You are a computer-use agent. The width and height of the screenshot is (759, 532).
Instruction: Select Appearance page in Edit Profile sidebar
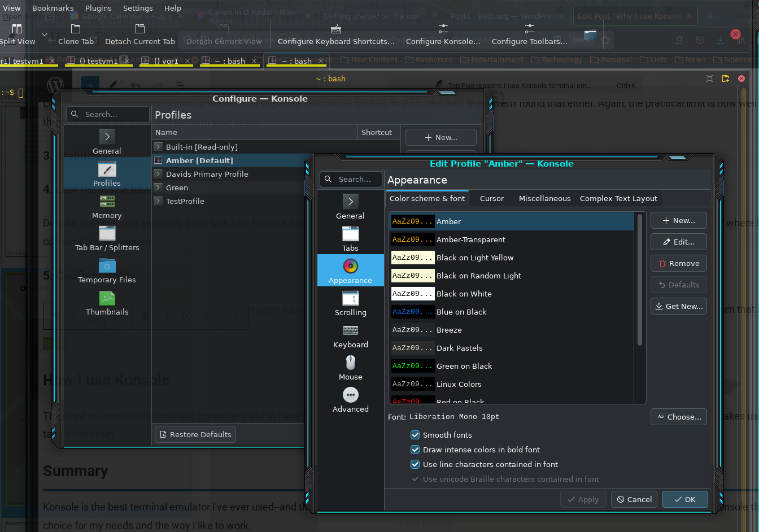[350, 271]
